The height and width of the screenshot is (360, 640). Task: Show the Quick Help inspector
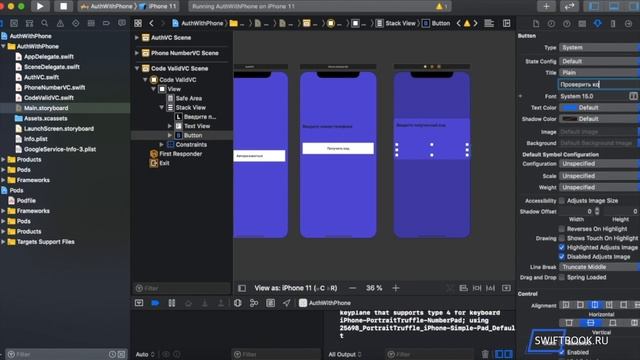[x=567, y=24]
